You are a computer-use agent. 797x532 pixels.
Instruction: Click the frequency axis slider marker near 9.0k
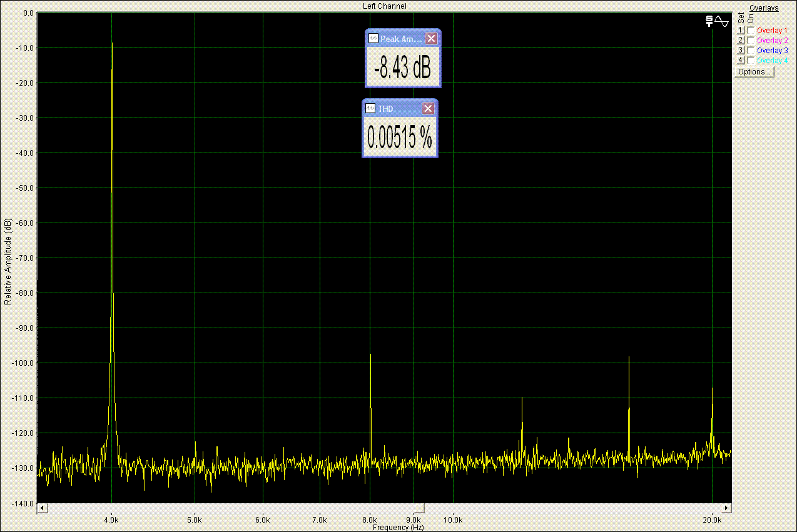click(420, 508)
